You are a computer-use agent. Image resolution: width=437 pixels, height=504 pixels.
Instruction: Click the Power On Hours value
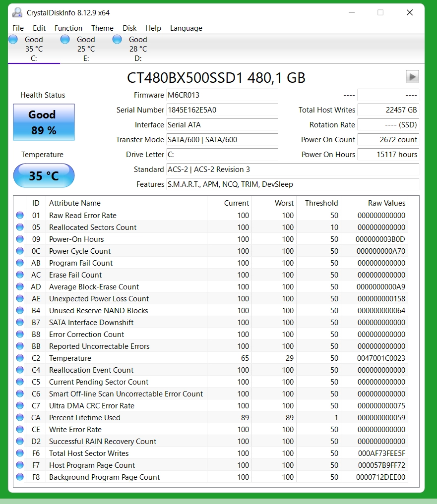pyautogui.click(x=388, y=154)
